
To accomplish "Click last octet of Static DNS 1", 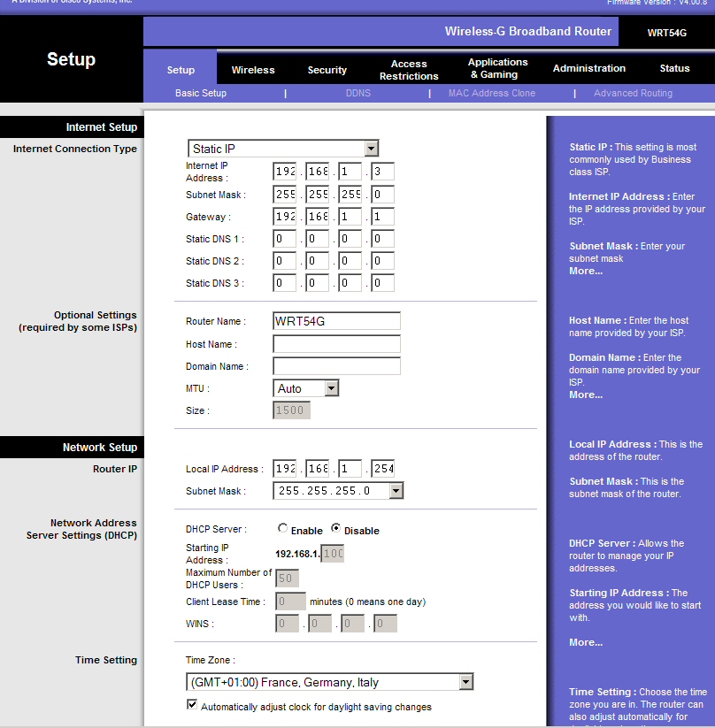I will coord(383,239).
